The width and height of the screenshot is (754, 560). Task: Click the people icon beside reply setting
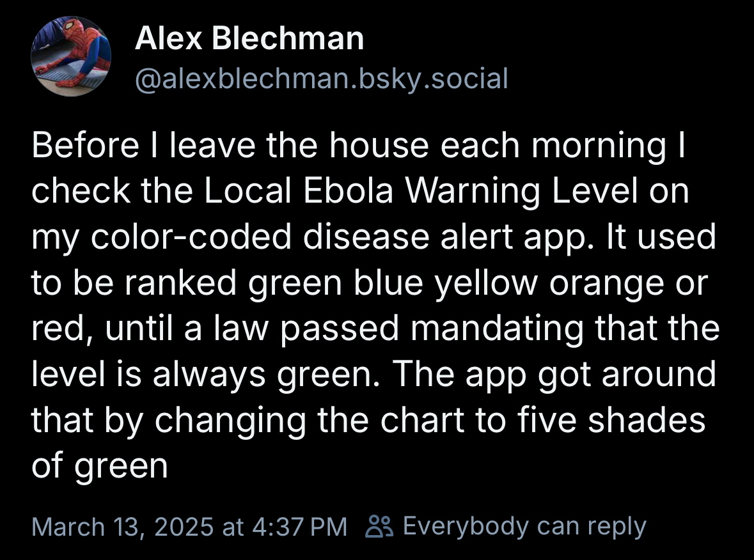click(x=379, y=527)
